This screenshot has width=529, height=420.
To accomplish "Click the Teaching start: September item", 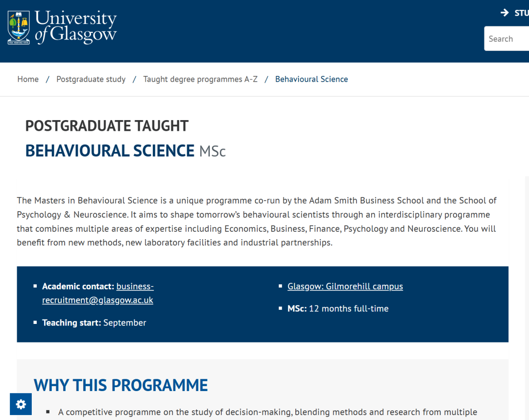I will [94, 323].
